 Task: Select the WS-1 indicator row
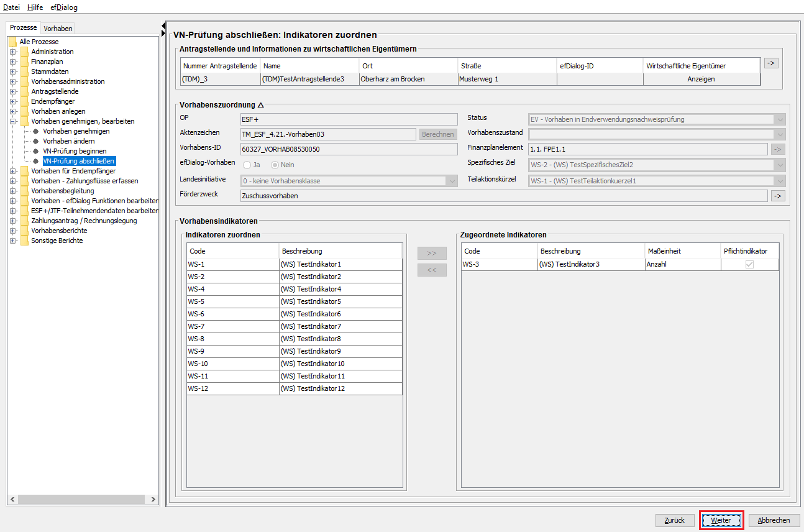click(295, 264)
